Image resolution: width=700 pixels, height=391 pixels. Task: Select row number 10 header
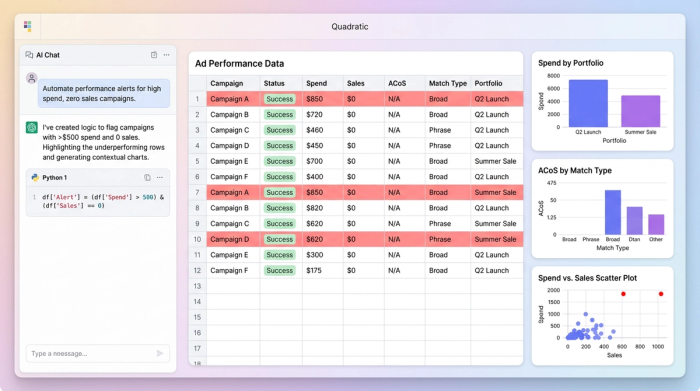click(197, 239)
